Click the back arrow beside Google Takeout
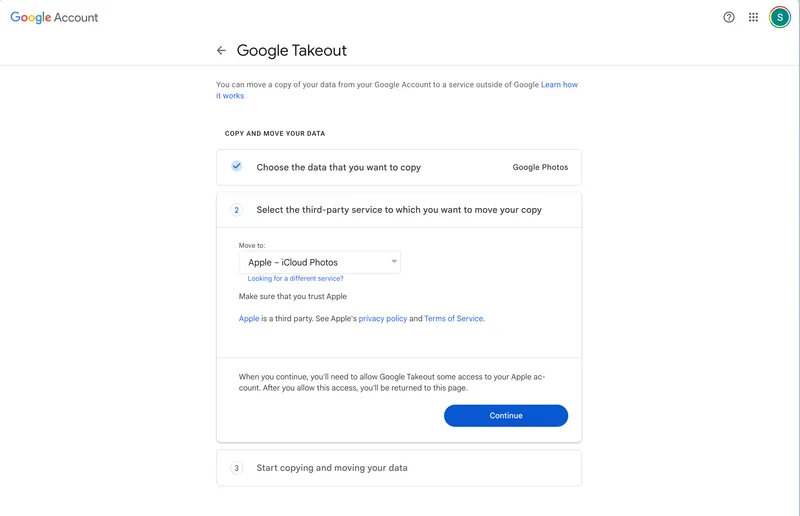Screen dimensions: 800x516 (x=221, y=51)
